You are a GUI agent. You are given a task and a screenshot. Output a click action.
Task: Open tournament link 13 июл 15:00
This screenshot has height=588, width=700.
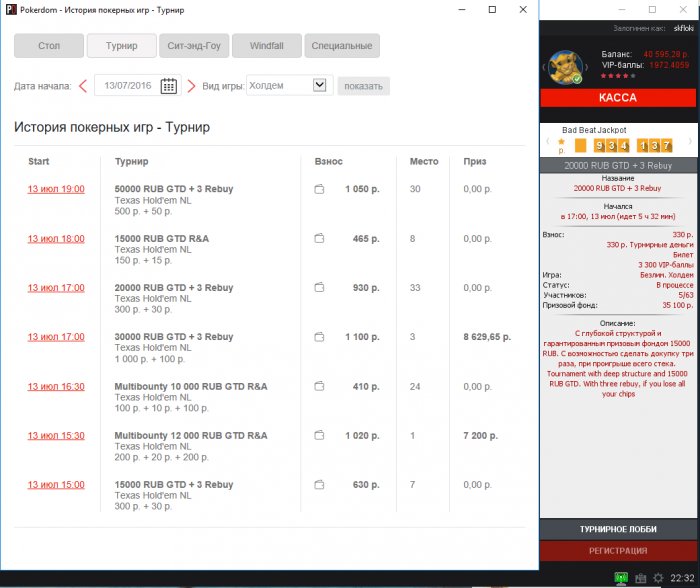(56, 484)
